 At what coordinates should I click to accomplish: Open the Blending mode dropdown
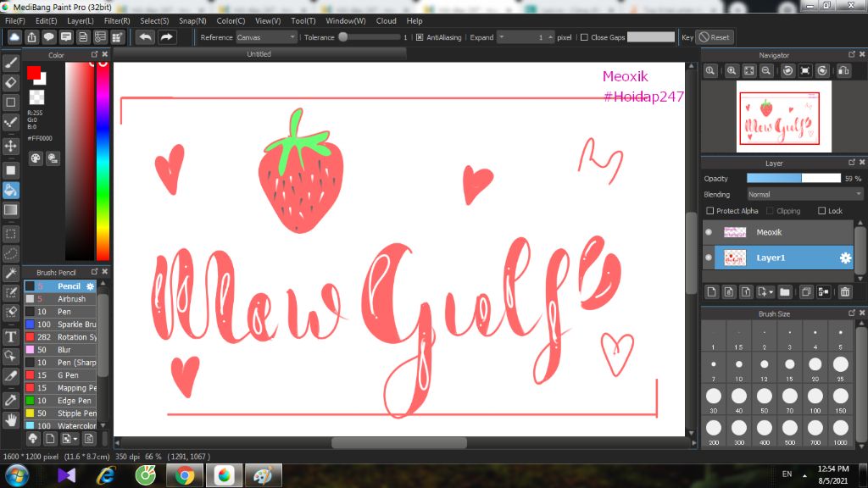[804, 194]
